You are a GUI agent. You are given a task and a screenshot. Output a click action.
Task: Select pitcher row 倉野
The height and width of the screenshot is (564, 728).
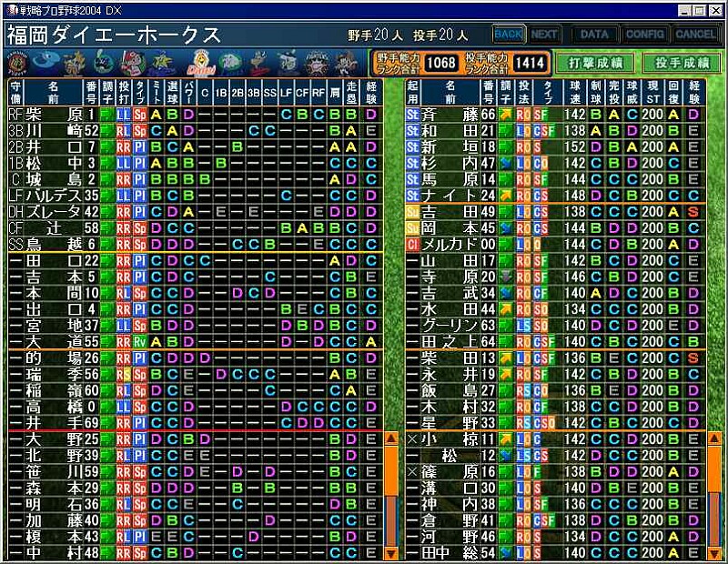pyautogui.click(x=555, y=521)
